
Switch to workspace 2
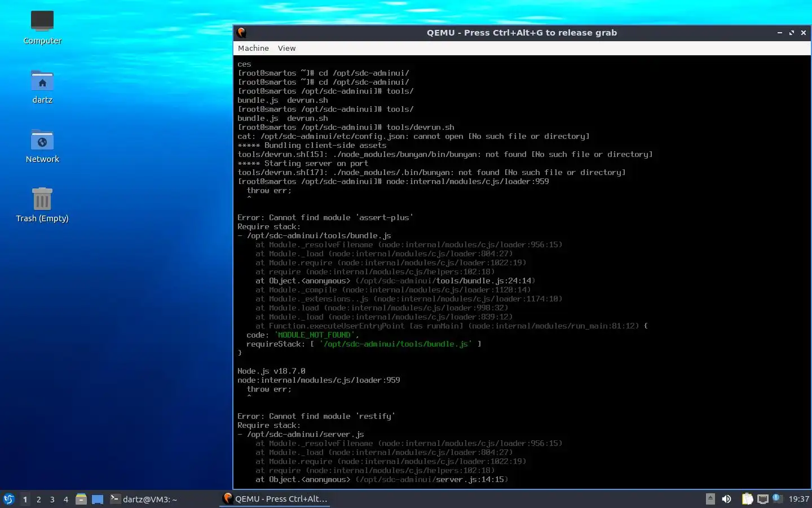pyautogui.click(x=38, y=499)
